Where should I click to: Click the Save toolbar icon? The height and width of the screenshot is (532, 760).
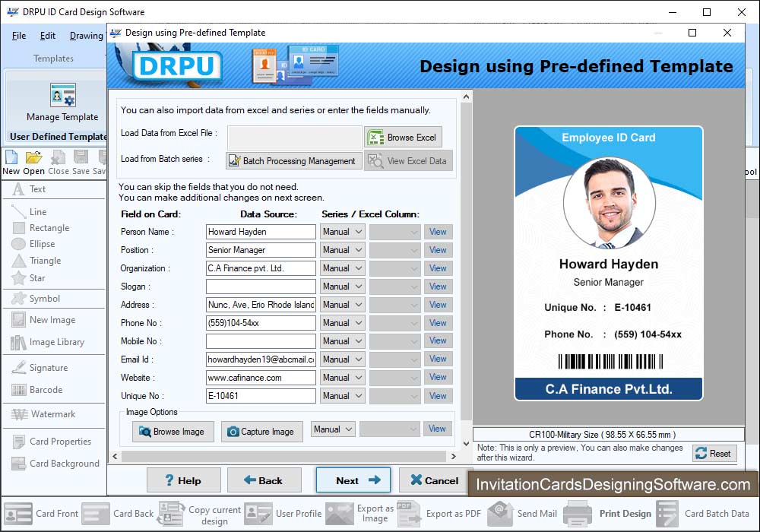point(81,157)
